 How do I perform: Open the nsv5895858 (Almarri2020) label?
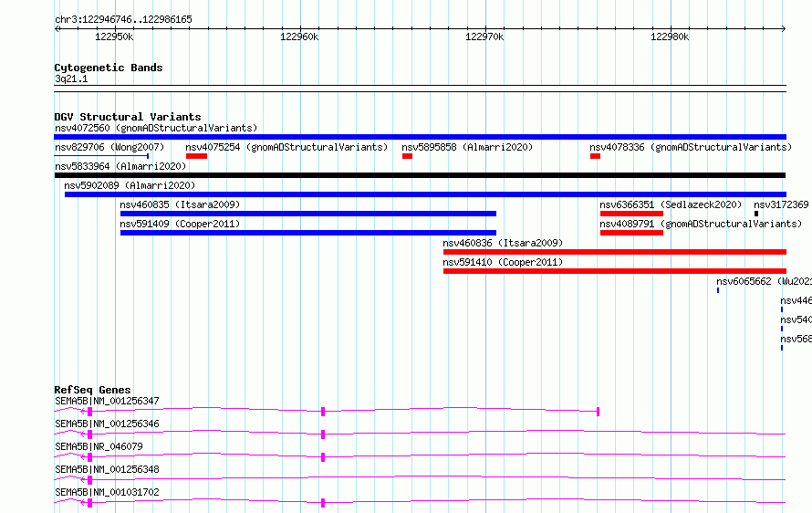pyautogui.click(x=467, y=147)
